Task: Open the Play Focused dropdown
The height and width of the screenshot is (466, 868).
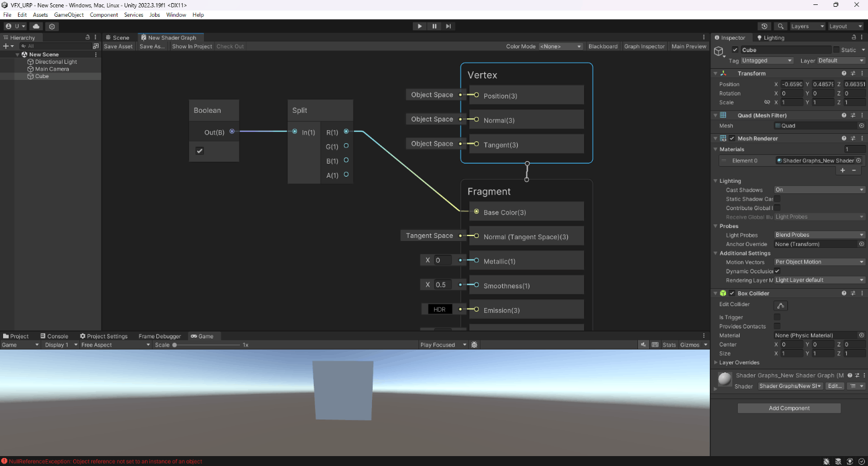Action: (x=443, y=345)
